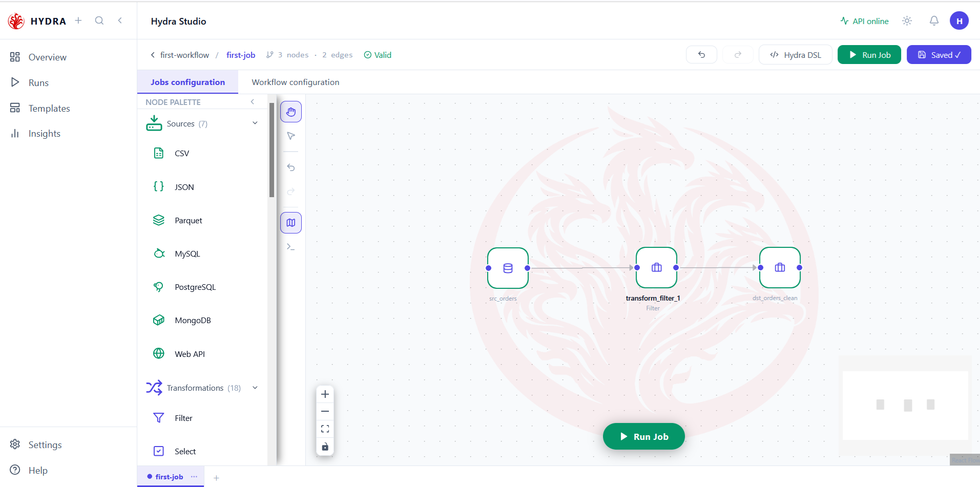Image resolution: width=980 pixels, height=487 pixels.
Task: Click the green Run Job header button
Action: tap(869, 55)
